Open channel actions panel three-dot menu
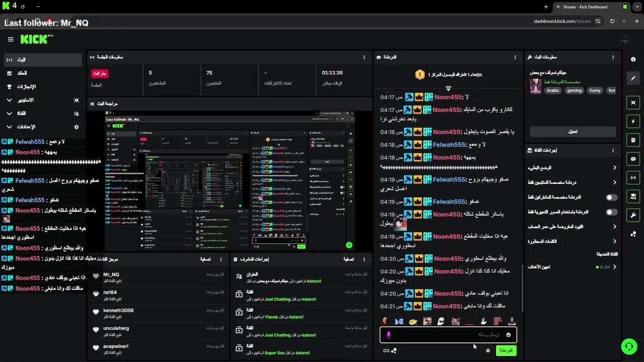This screenshot has width=644, height=362. 613,150
